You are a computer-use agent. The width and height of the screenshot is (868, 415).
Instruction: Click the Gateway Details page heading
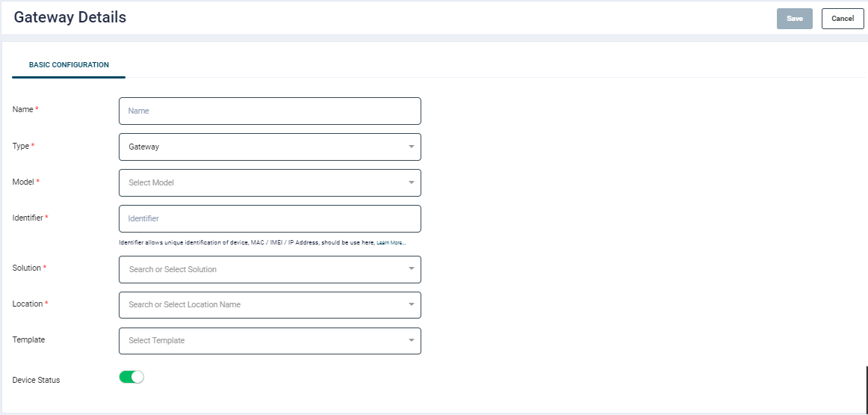click(70, 17)
